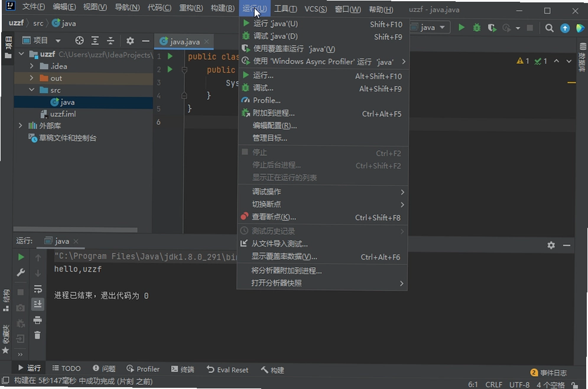Screen dimensions: 588x389
Task: Open Toggle Breakpoint (切换断点) submenu
Action: [x=323, y=205]
